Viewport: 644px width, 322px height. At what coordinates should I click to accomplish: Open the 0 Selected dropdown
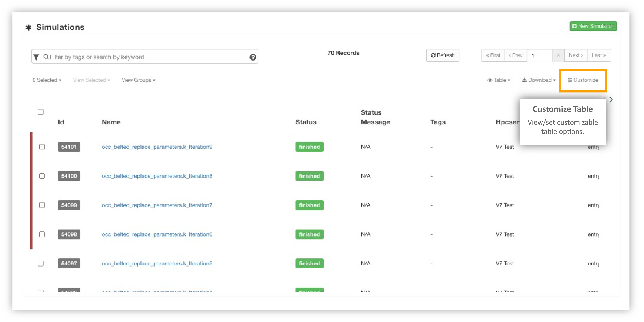[47, 80]
